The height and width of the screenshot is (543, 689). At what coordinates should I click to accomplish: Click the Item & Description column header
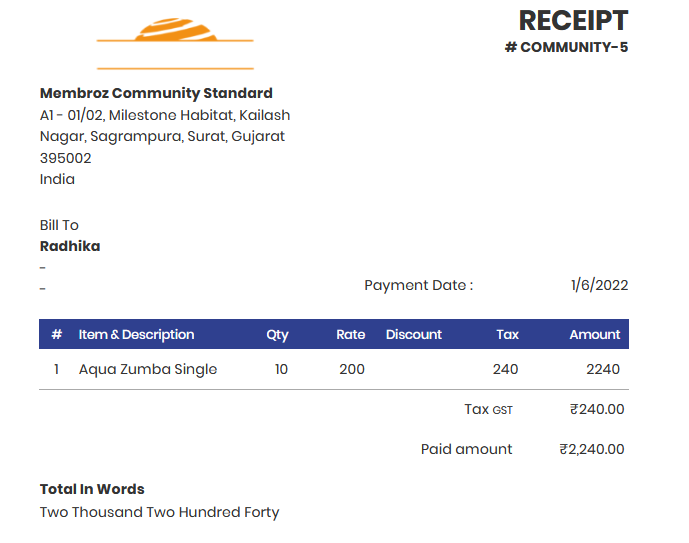point(136,335)
